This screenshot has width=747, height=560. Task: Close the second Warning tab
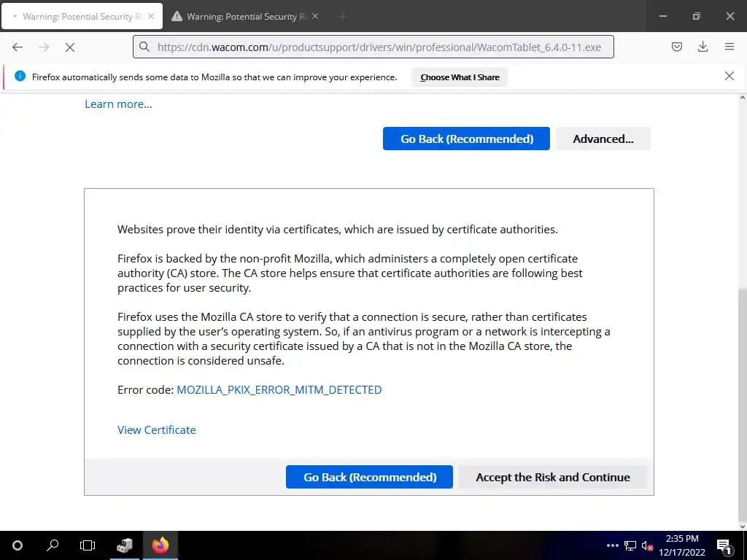click(x=315, y=16)
